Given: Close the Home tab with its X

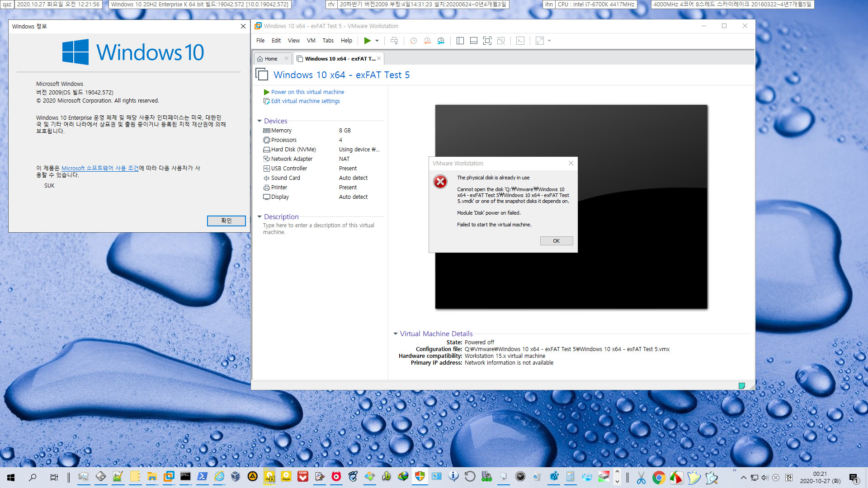Looking at the screenshot, I should coord(287,58).
